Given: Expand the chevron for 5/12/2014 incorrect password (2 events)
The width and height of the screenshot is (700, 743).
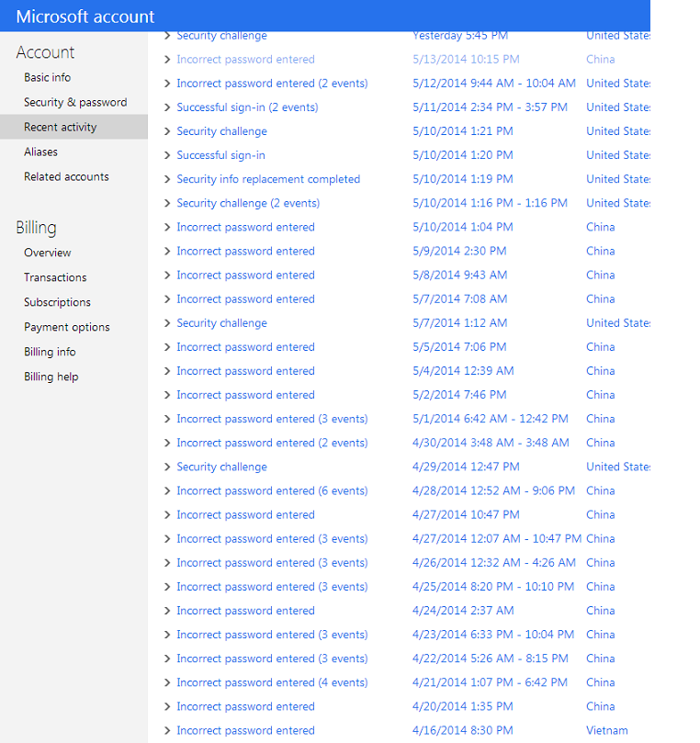Looking at the screenshot, I should (x=167, y=84).
